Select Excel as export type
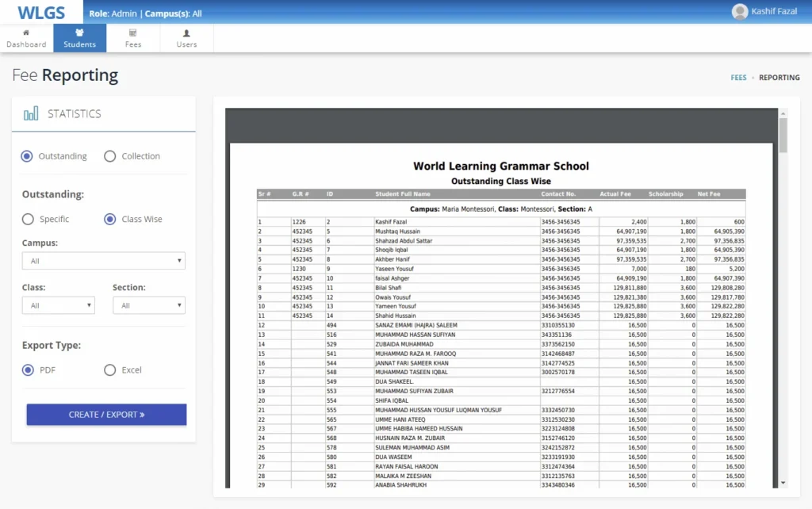 (x=110, y=369)
